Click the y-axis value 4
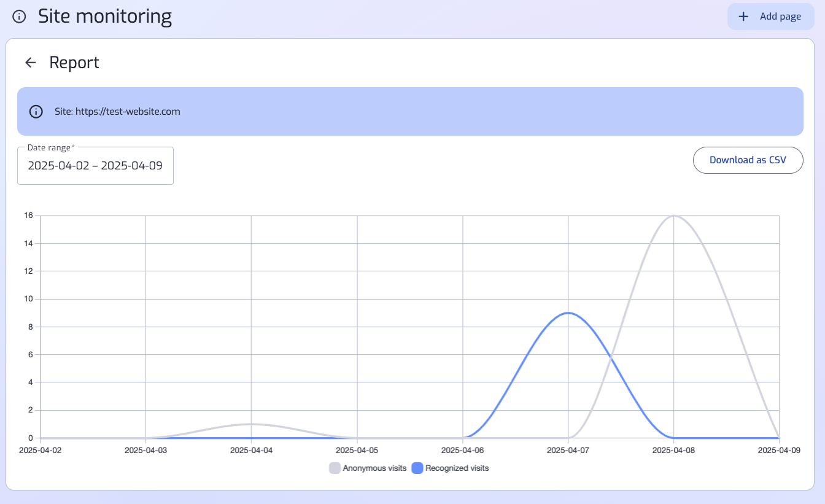 pyautogui.click(x=30, y=382)
